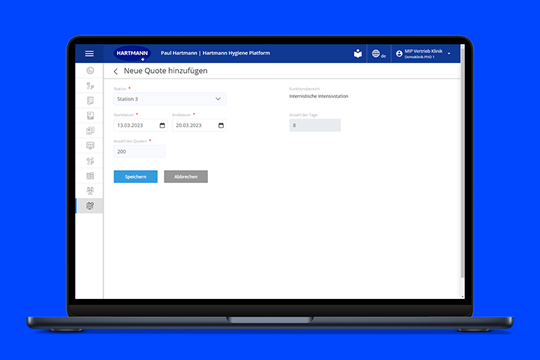Open the Enddatum calendar picker icon

tap(221, 125)
